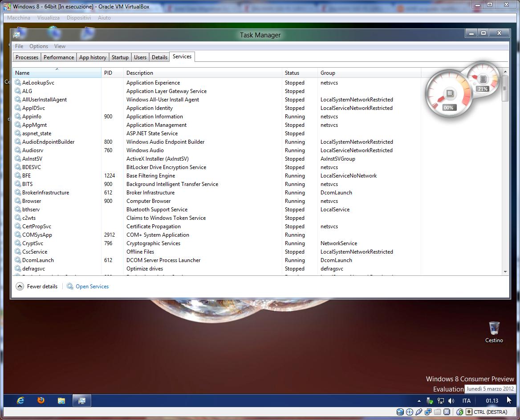The width and height of the screenshot is (520, 420).
Task: Select the gear icon for CryptSvc
Action: [18, 243]
